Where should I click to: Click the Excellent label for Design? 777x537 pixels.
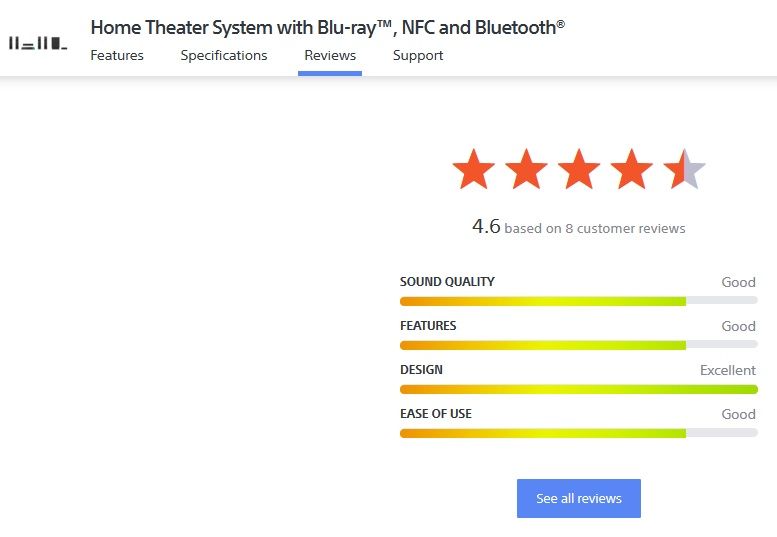[727, 370]
